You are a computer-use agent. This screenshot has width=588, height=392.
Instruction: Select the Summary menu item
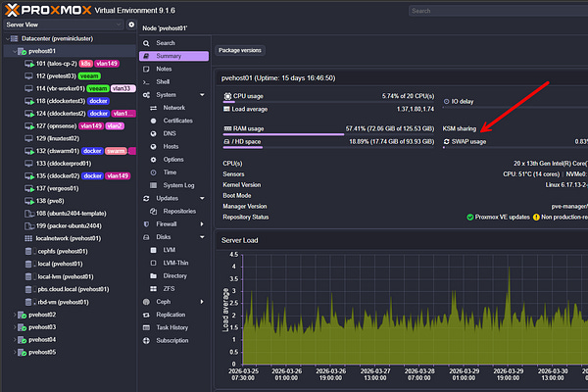click(x=168, y=56)
